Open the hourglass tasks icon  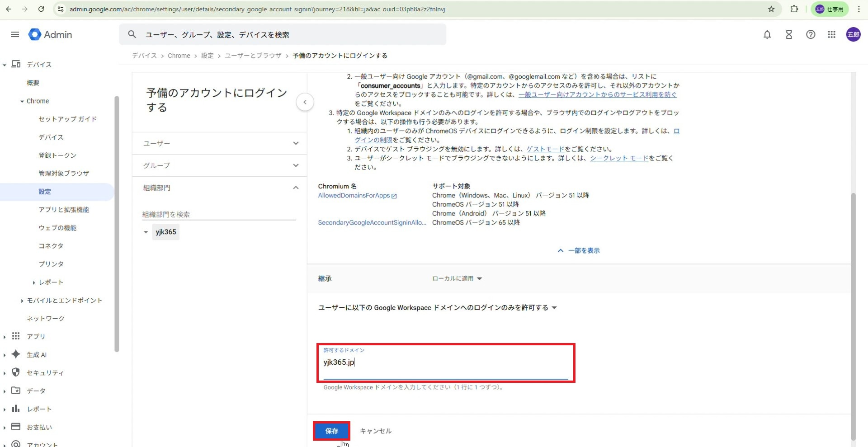click(x=789, y=34)
